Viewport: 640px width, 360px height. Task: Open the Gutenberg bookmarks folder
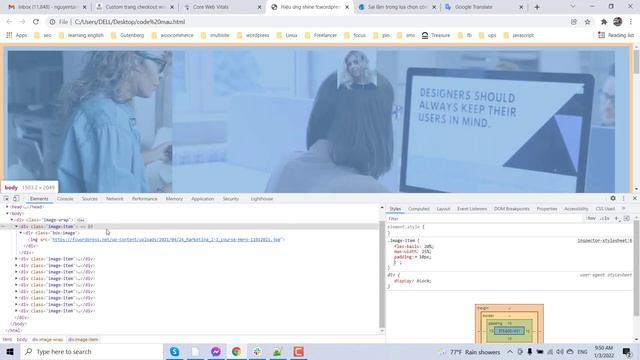(x=128, y=36)
